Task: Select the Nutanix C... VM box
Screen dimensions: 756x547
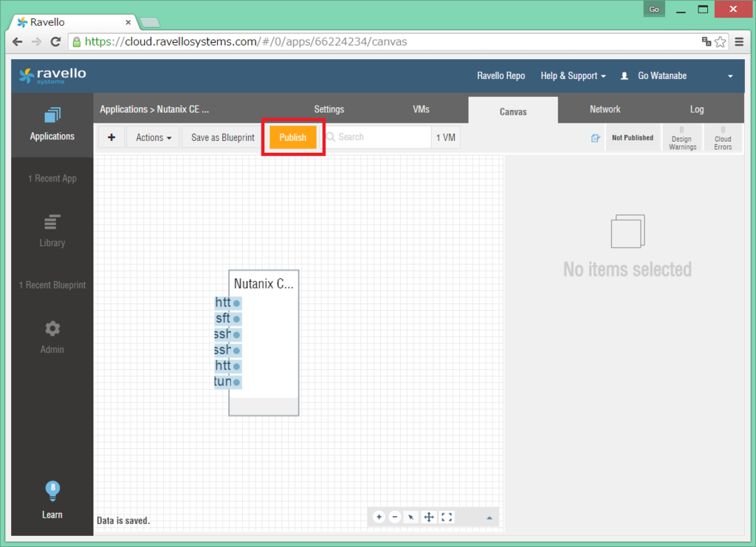Action: pyautogui.click(x=264, y=343)
